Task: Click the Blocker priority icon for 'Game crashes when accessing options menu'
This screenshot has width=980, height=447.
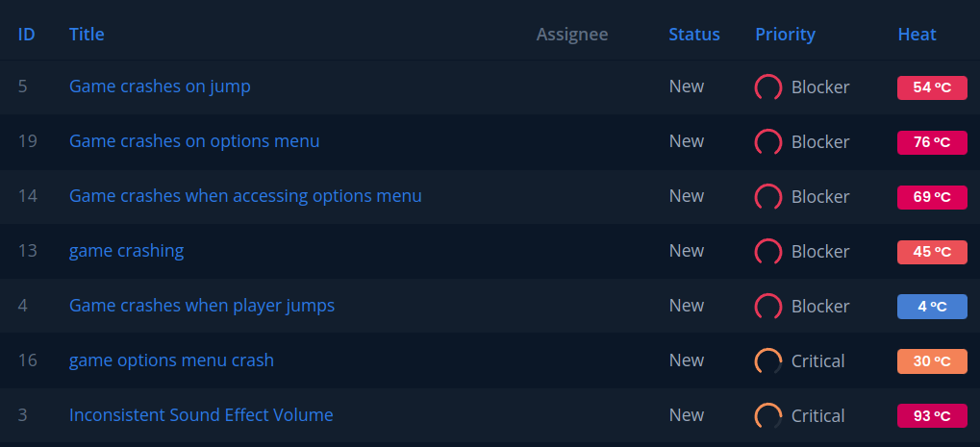Action: [767, 197]
